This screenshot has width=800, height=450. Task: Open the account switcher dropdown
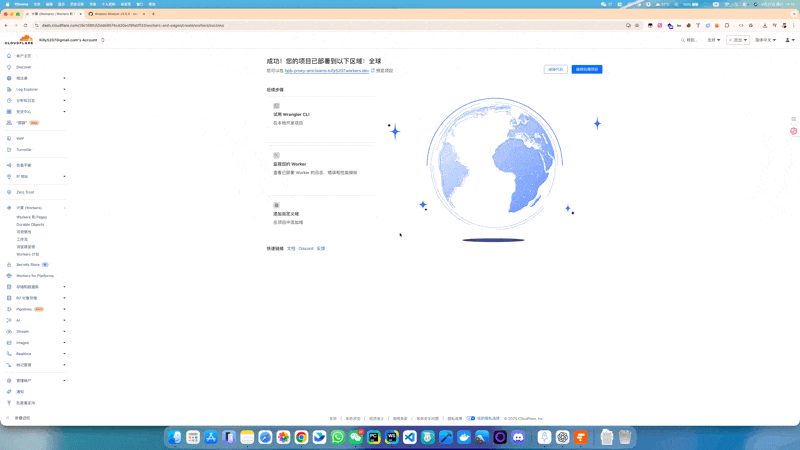tap(103, 40)
